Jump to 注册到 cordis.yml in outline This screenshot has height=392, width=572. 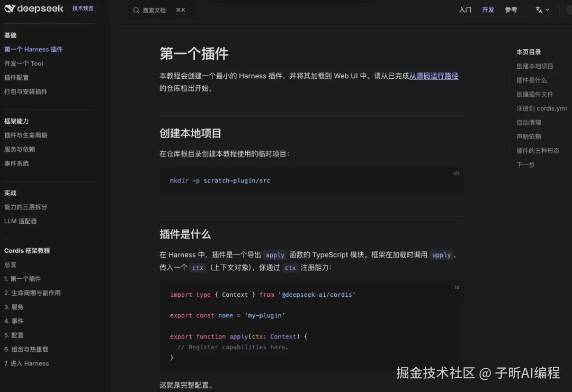click(x=541, y=108)
